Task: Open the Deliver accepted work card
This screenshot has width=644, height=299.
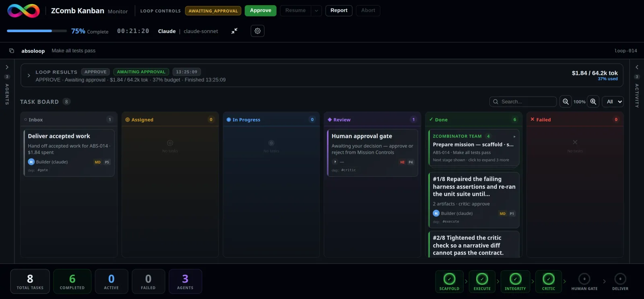Action: point(69,153)
